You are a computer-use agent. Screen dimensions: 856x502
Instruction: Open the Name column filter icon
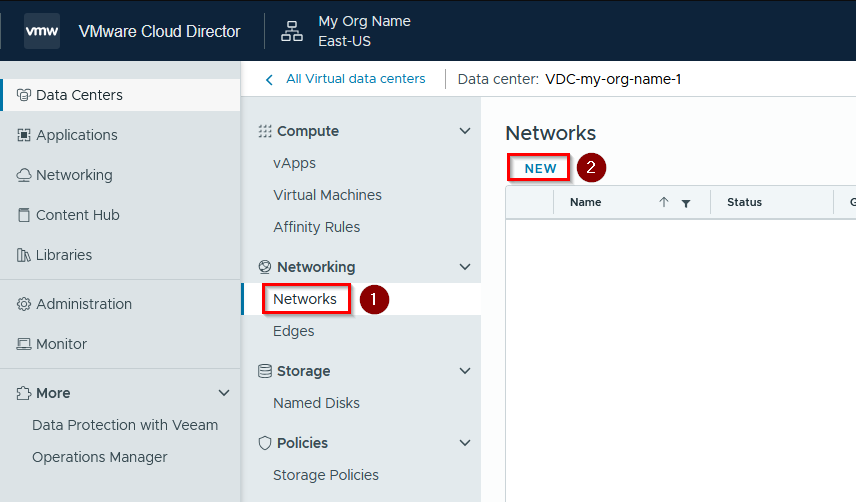686,203
